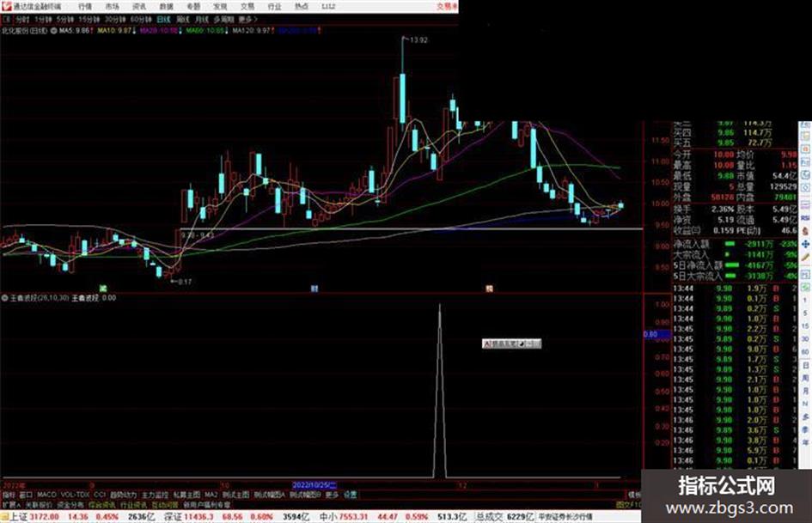Viewport: 812px width, 523px height.
Task: Open the 数据 menu
Action: 166,7
